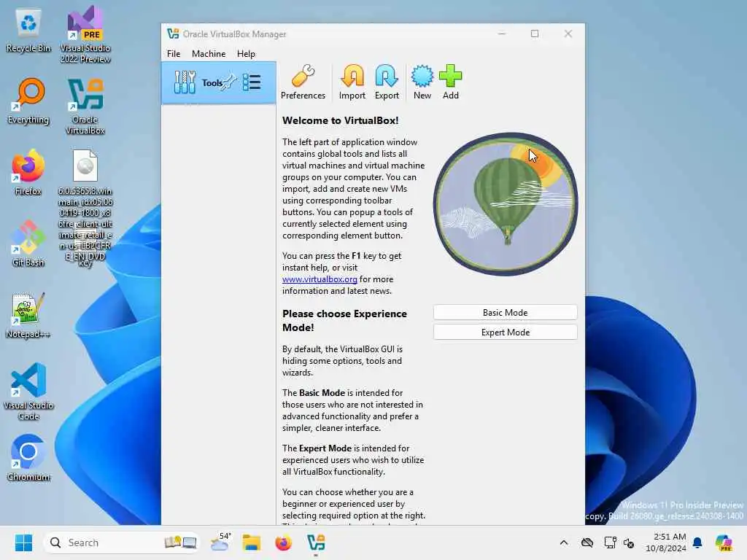Follow the www.virtualbox.org link
This screenshot has height=560, width=747.
pyautogui.click(x=320, y=279)
